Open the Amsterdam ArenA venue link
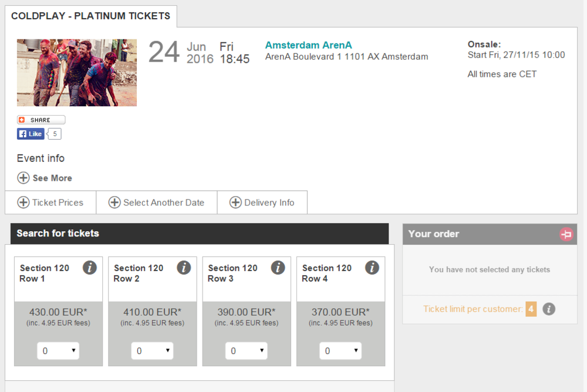This screenshot has width=587, height=392. point(309,45)
